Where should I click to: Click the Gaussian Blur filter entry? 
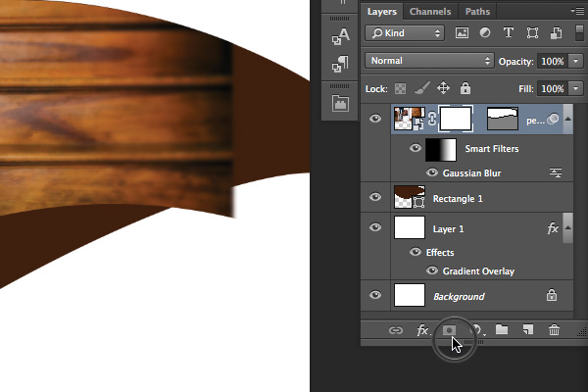(x=471, y=172)
